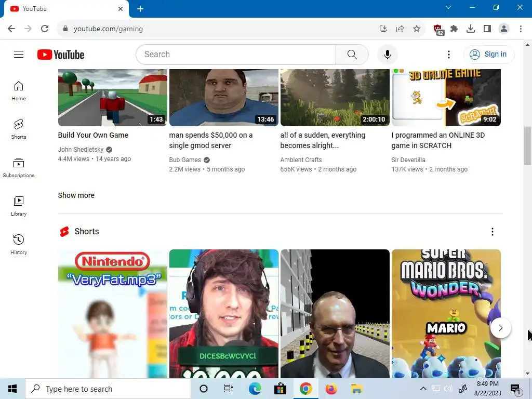Expand the section with Show more
This screenshot has height=399, width=532.
(76, 195)
